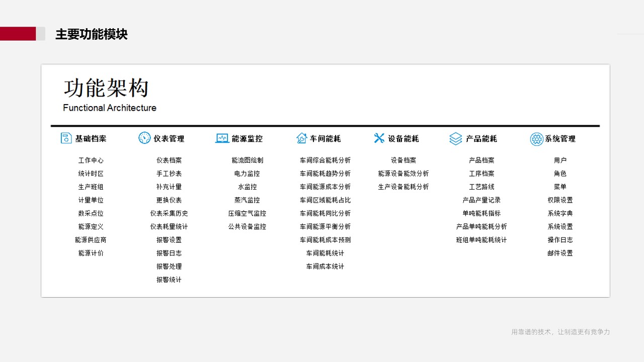The width and height of the screenshot is (644, 362).
Task: Click the 车间综合能耗分析 item
Action: tap(326, 160)
